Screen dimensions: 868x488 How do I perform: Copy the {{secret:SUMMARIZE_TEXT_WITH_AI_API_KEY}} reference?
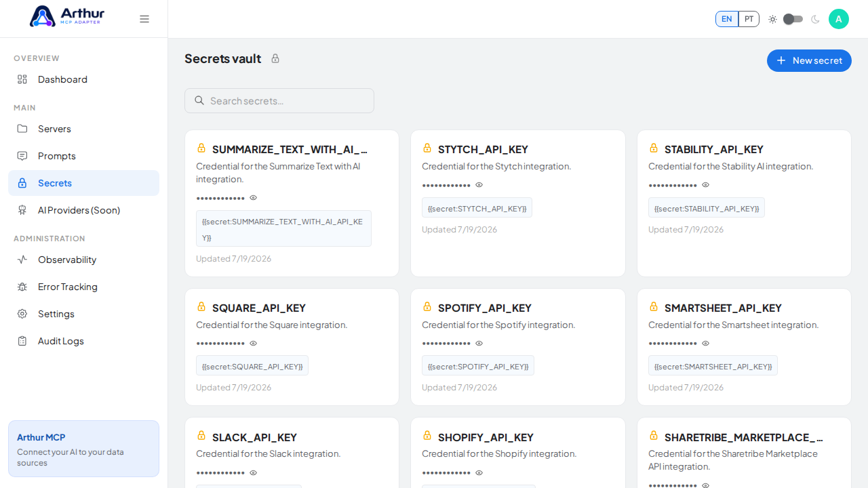[283, 228]
